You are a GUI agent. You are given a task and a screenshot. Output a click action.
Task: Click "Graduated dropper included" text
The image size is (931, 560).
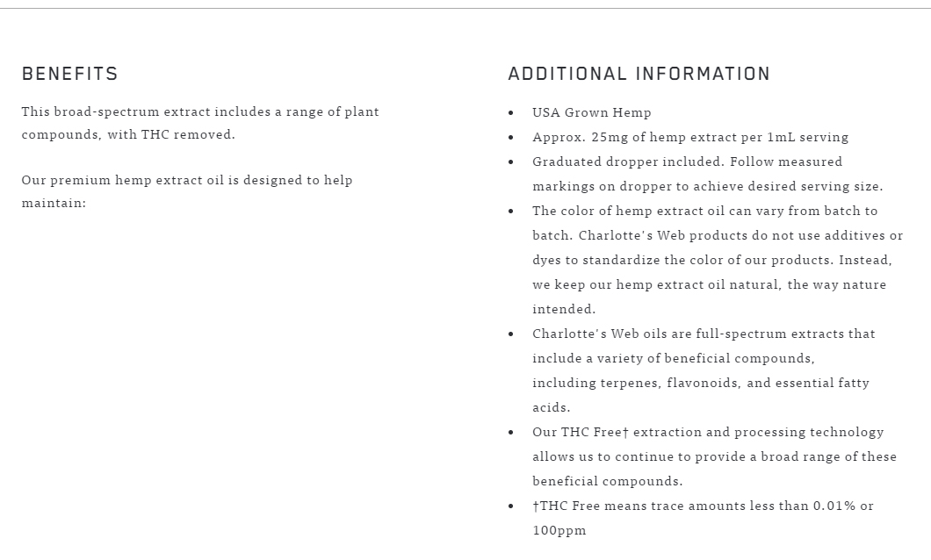(627, 162)
